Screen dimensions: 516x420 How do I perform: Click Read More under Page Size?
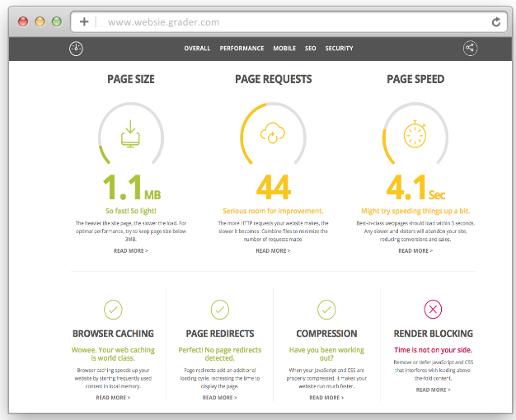[x=130, y=250]
